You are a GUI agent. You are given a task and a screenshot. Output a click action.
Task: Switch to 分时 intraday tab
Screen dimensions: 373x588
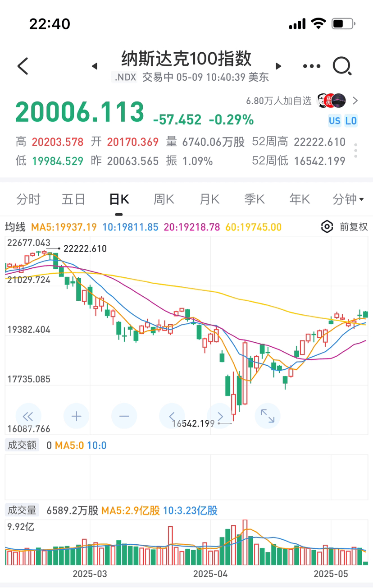click(28, 199)
